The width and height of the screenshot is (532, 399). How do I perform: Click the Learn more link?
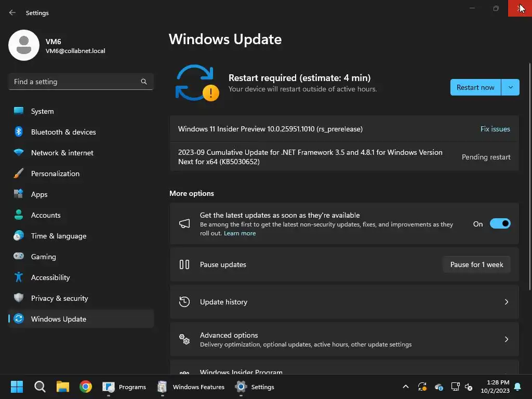[x=240, y=233]
